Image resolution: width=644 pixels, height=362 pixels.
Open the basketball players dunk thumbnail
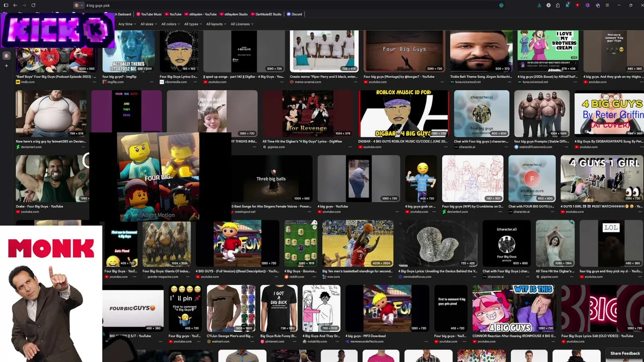click(x=358, y=243)
